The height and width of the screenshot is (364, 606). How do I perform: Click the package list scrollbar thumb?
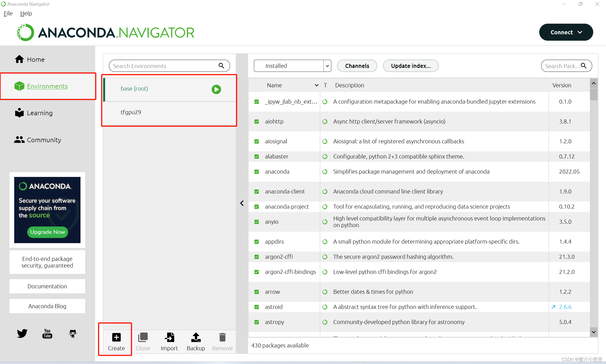[593, 94]
